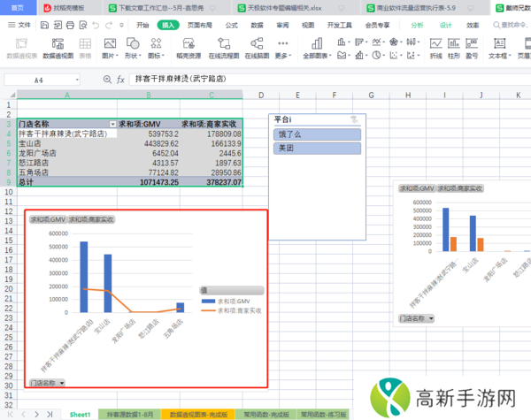Insert a radar chart from chart gallery
The height and width of the screenshot is (420, 531).
(396, 42)
